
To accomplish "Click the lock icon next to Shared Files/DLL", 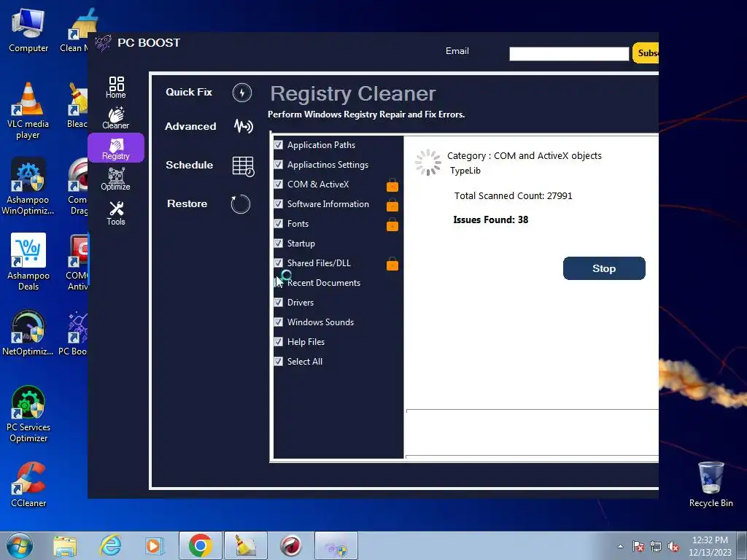I will click(x=392, y=263).
